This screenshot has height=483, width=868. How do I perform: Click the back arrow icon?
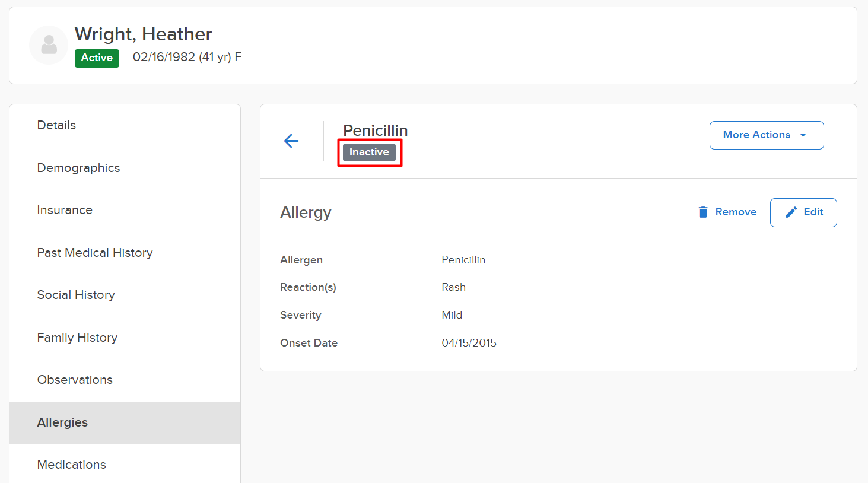tap(291, 141)
